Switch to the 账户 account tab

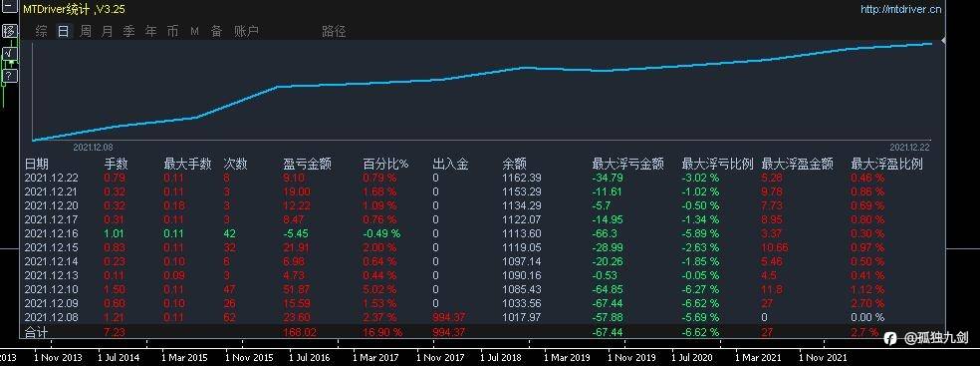point(246,31)
